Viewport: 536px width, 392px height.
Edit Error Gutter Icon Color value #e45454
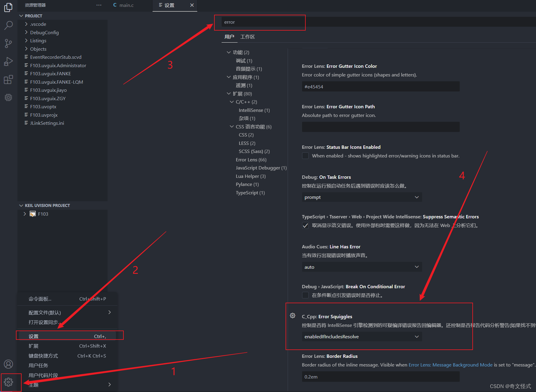point(381,87)
